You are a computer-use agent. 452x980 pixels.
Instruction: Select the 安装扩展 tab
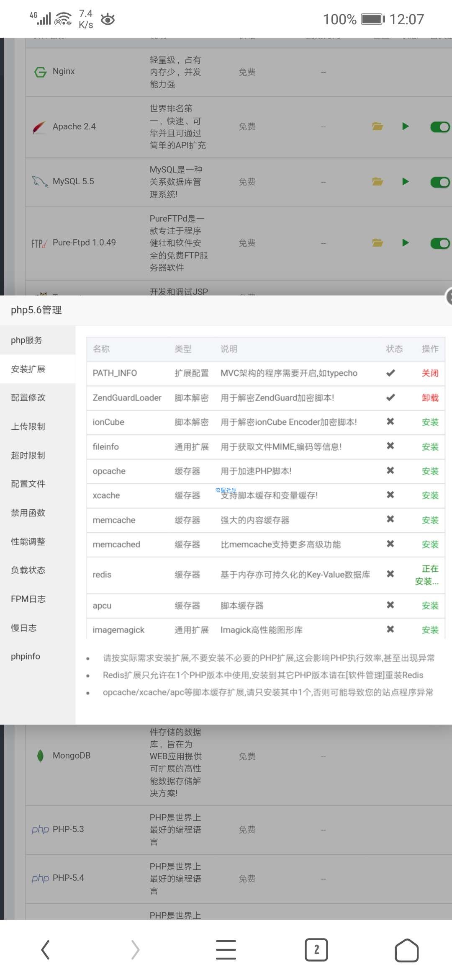coord(38,369)
